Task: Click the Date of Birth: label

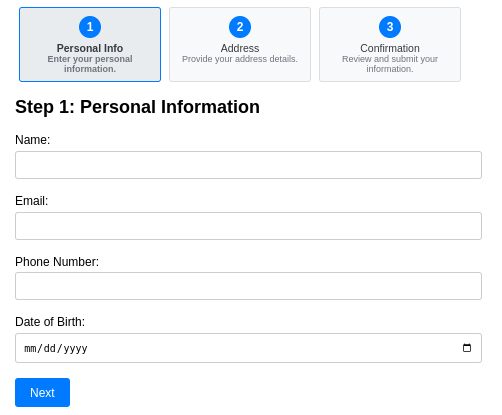Action: click(50, 322)
